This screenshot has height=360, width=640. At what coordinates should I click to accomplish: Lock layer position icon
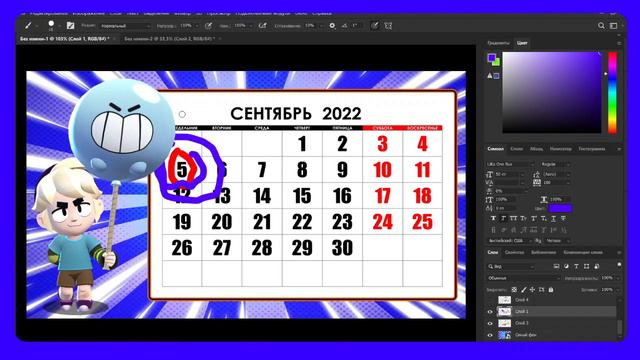pos(532,290)
